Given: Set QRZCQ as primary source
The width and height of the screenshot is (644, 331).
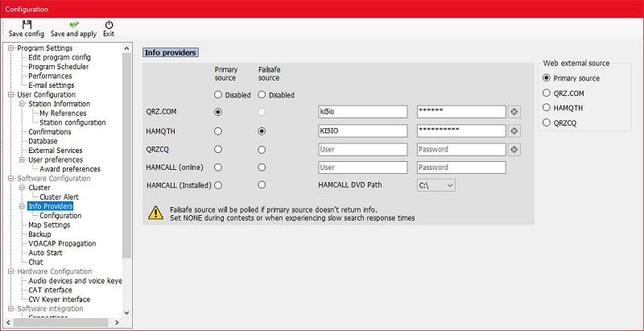Looking at the screenshot, I should (x=218, y=150).
